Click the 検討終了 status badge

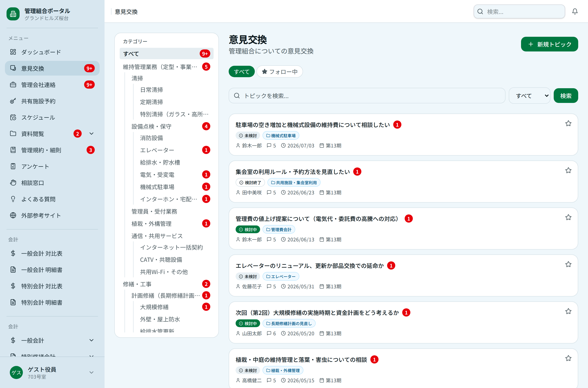pyautogui.click(x=250, y=183)
